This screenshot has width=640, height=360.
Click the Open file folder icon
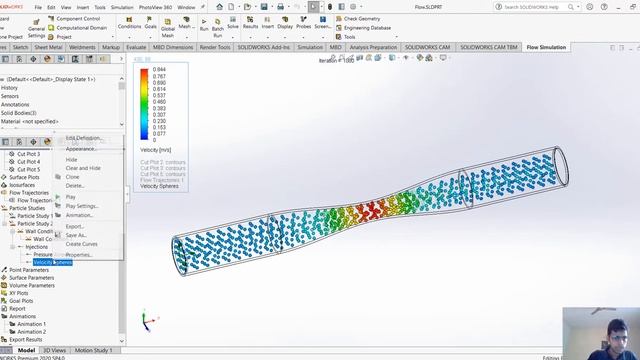pos(247,7)
